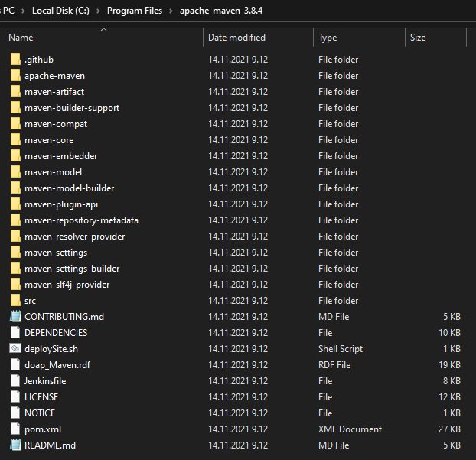Image resolution: width=476 pixels, height=460 pixels.
Task: Click the deploySite.sh shell script icon
Action: click(x=15, y=348)
